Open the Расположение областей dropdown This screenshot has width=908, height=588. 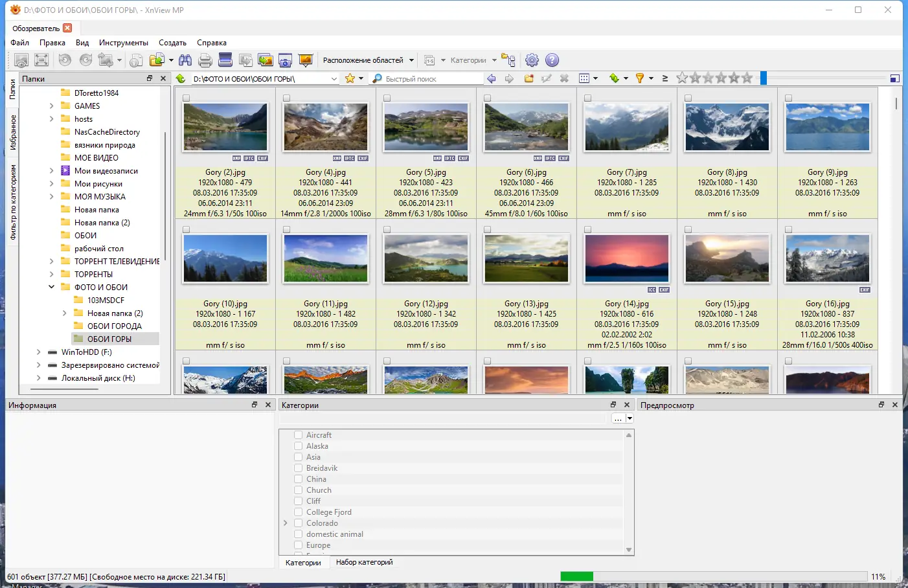click(368, 60)
